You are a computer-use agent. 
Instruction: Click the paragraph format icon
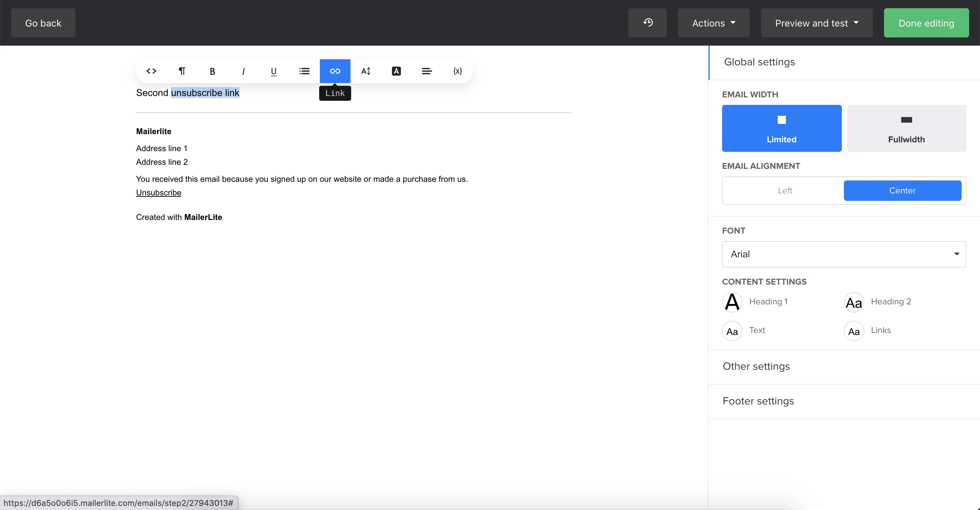click(x=182, y=71)
